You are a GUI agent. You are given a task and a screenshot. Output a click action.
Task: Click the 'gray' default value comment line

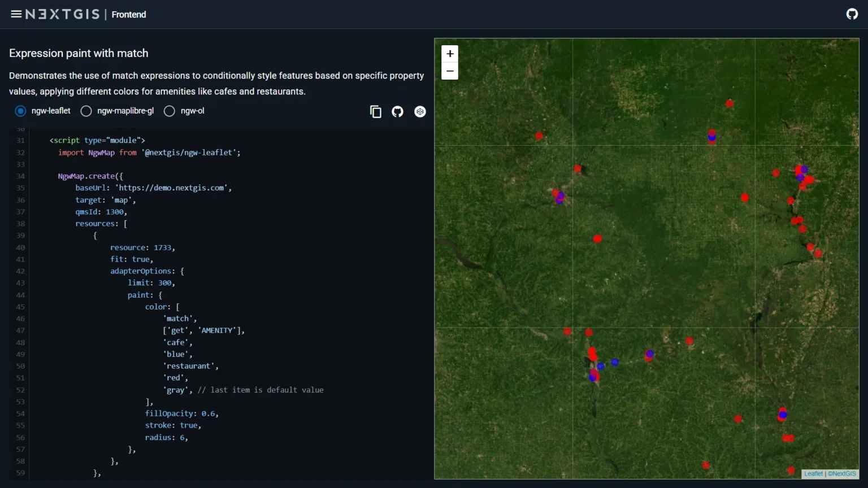[243, 390]
